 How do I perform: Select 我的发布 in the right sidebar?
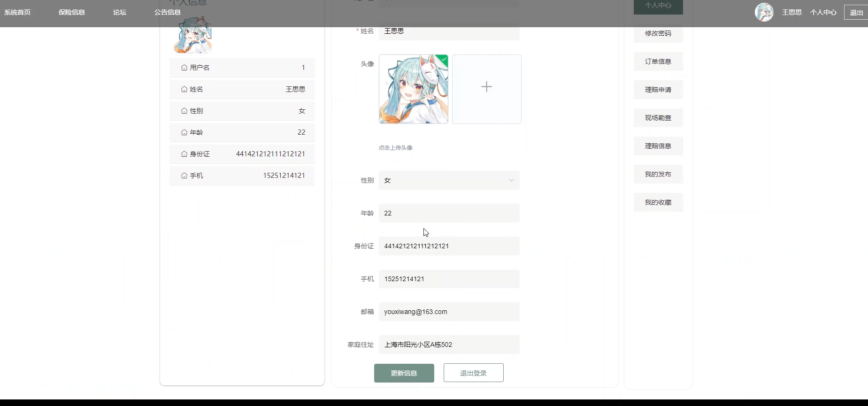(658, 174)
